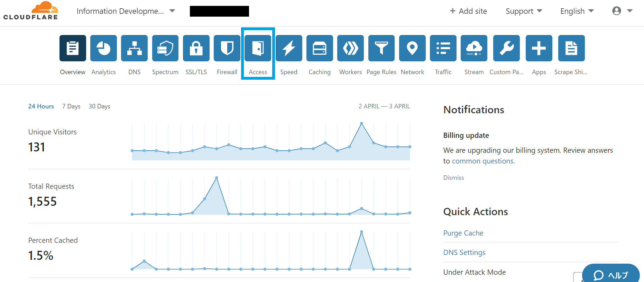Click the Purge Cache quick action
644x282 pixels.
pos(463,233)
